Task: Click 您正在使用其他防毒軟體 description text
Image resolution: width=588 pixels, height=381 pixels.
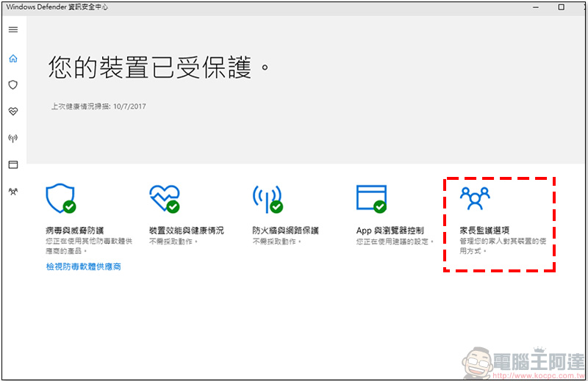Action: [89, 246]
